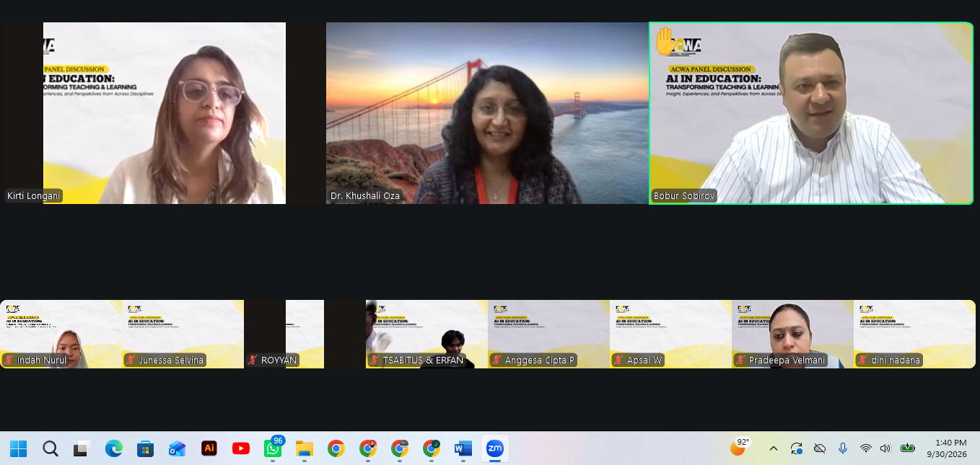Screen dimensions: 980x465
Task: Click Anggesa Cipta P's muted mic icon
Action: point(497,360)
